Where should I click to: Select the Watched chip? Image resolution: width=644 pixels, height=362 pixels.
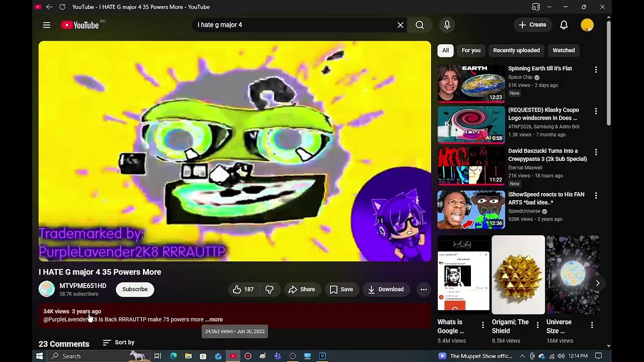[563, 50]
